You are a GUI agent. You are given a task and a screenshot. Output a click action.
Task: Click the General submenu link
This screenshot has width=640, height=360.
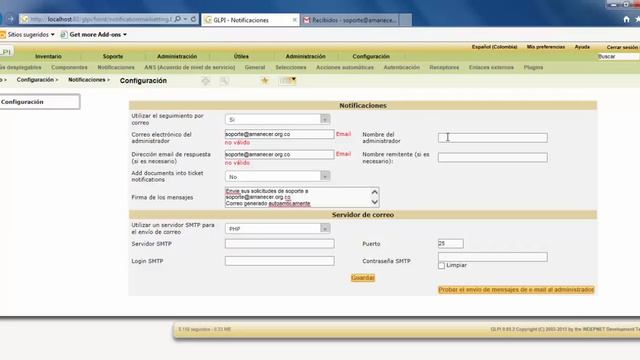pos(255,67)
